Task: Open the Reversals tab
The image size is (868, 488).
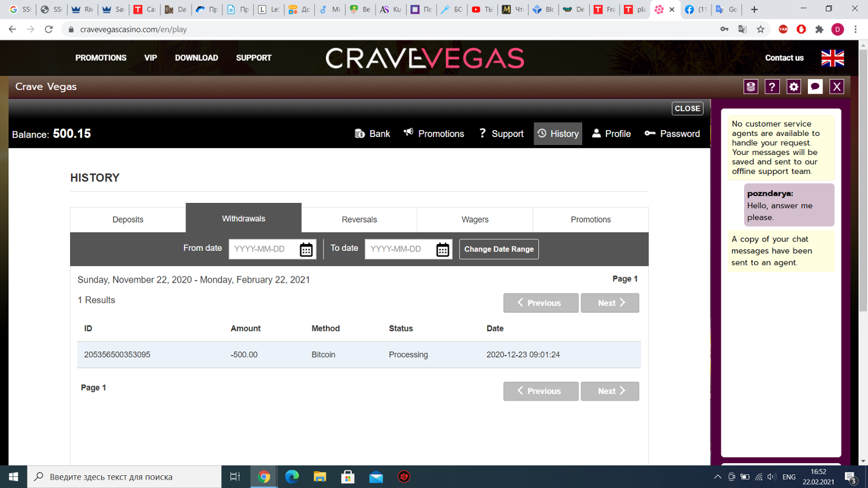Action: coord(359,220)
